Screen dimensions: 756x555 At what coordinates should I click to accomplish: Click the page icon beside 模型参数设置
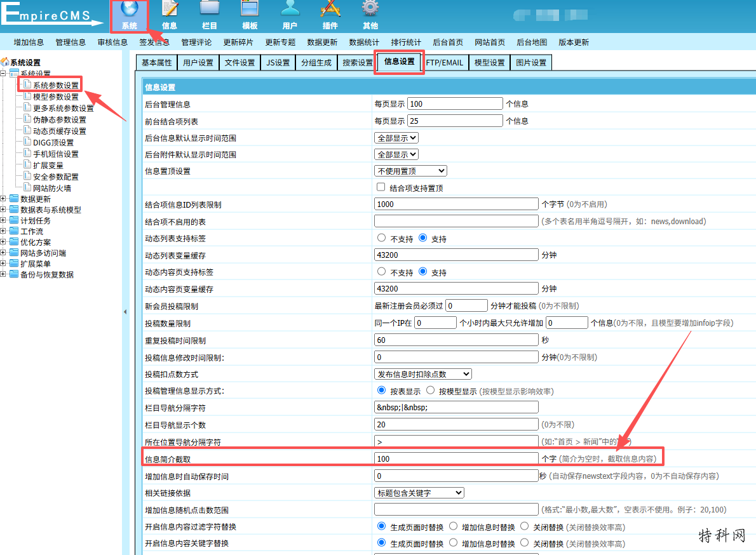click(x=27, y=96)
